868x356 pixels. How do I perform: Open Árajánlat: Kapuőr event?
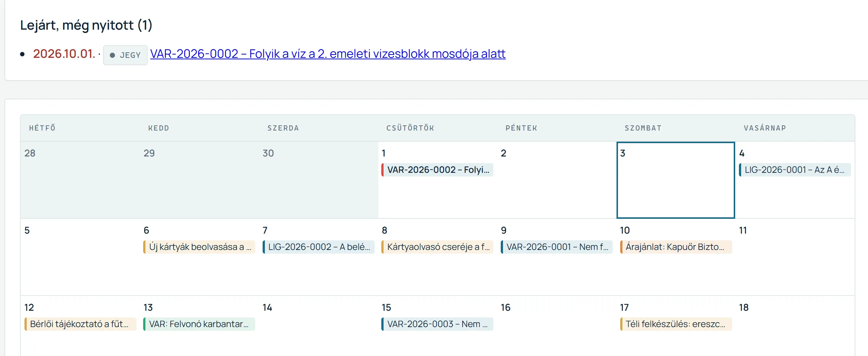675,247
